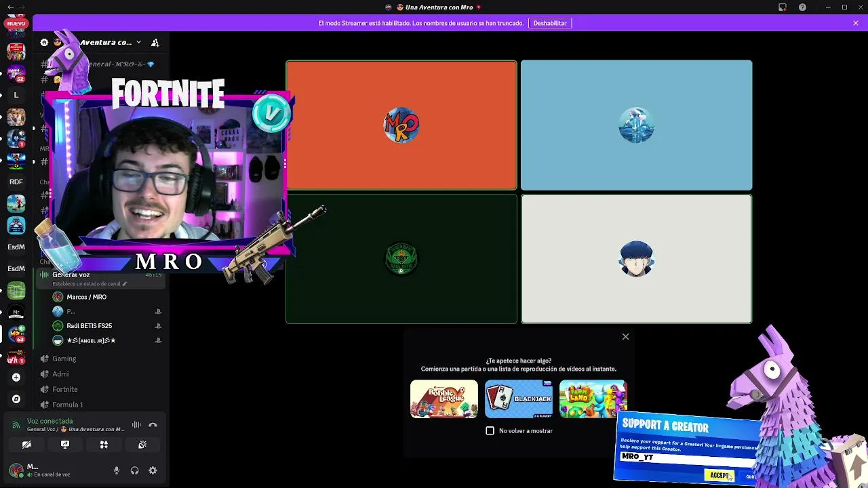Image resolution: width=868 pixels, height=488 pixels.
Task: Select the dark green participant tile
Action: (401, 259)
